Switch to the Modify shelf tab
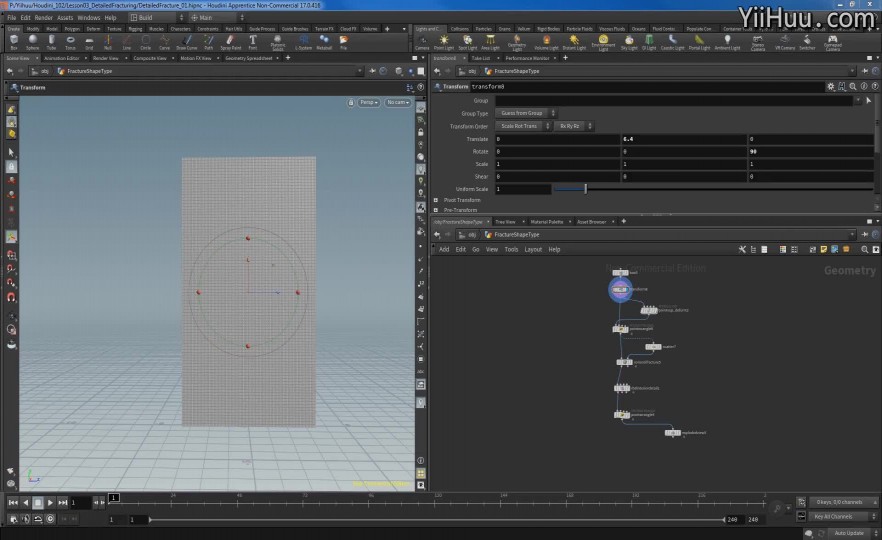This screenshot has width=882, height=540. pos(33,29)
